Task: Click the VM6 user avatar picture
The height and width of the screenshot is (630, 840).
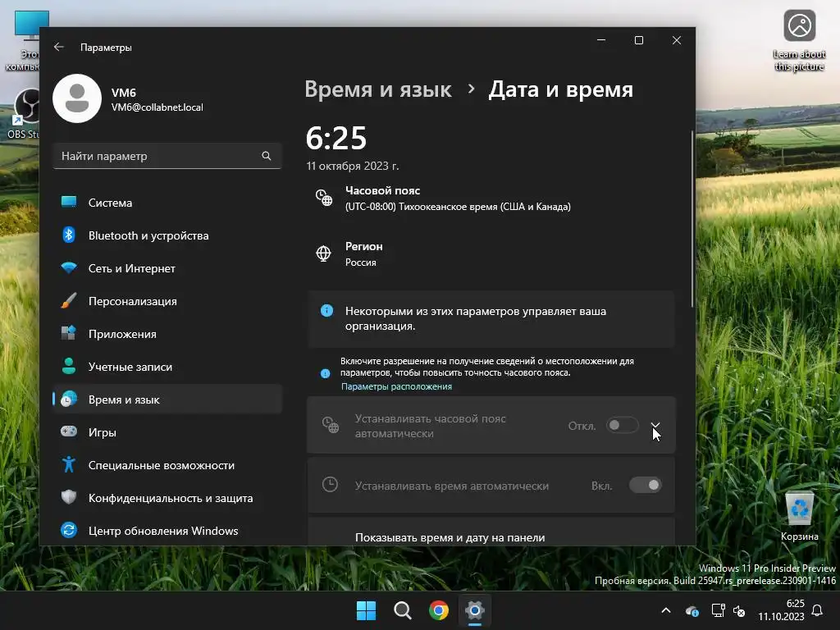Action: click(77, 98)
